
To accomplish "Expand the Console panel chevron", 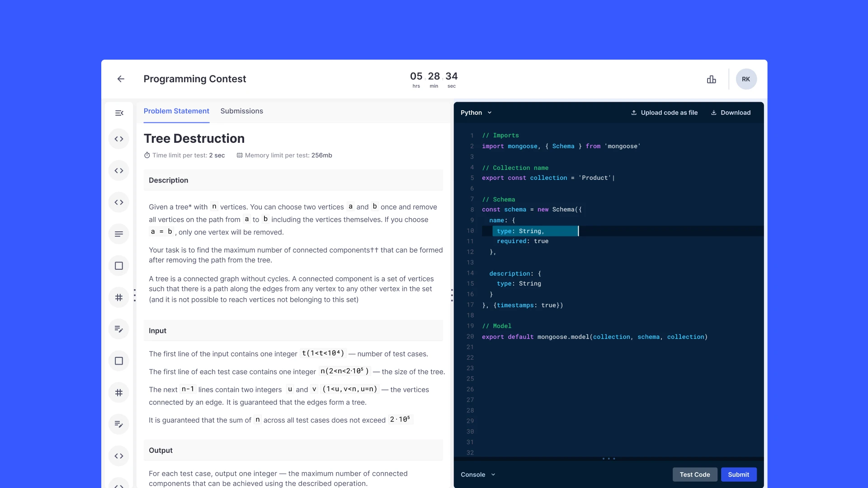I will pos(493,474).
